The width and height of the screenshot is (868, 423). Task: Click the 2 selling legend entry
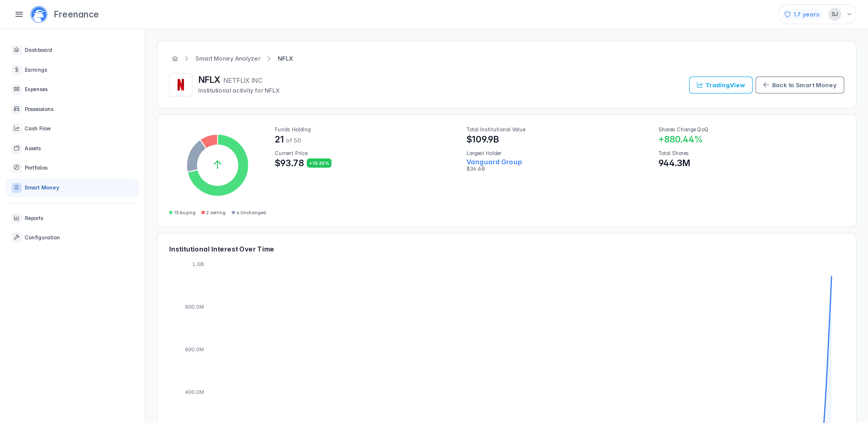pyautogui.click(x=213, y=212)
